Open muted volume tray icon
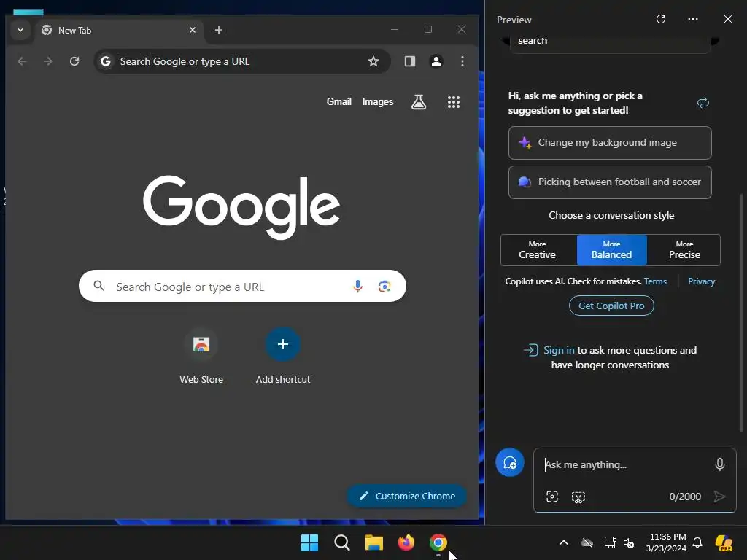This screenshot has width=747, height=560. [x=629, y=542]
